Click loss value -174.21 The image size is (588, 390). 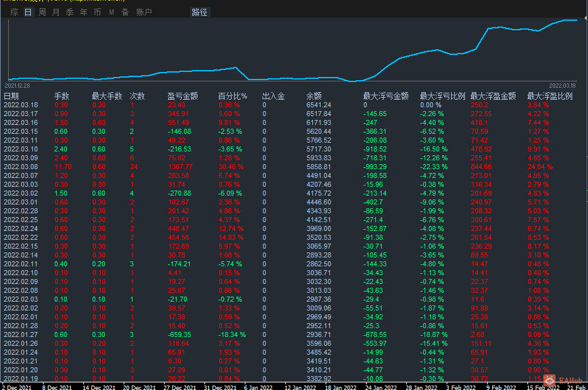(179, 264)
